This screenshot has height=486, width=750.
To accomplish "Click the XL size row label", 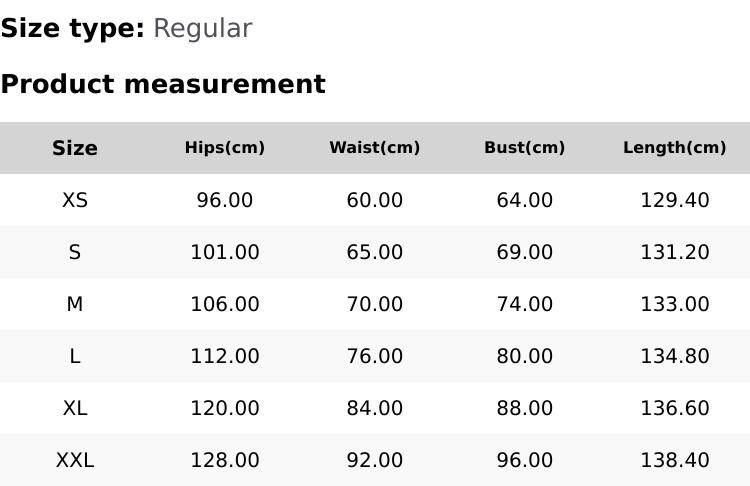I will [75, 408].
